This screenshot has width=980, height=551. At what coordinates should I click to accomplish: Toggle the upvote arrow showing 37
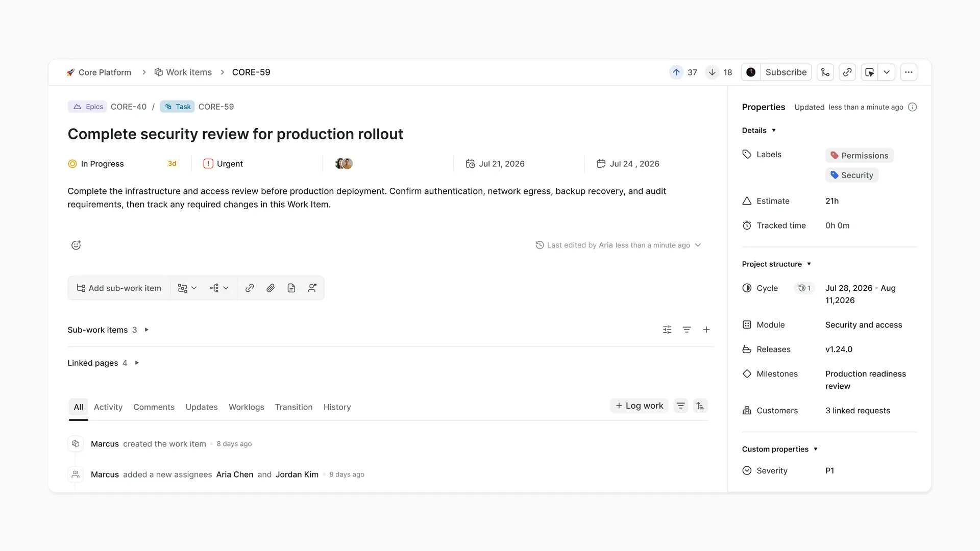coord(676,72)
